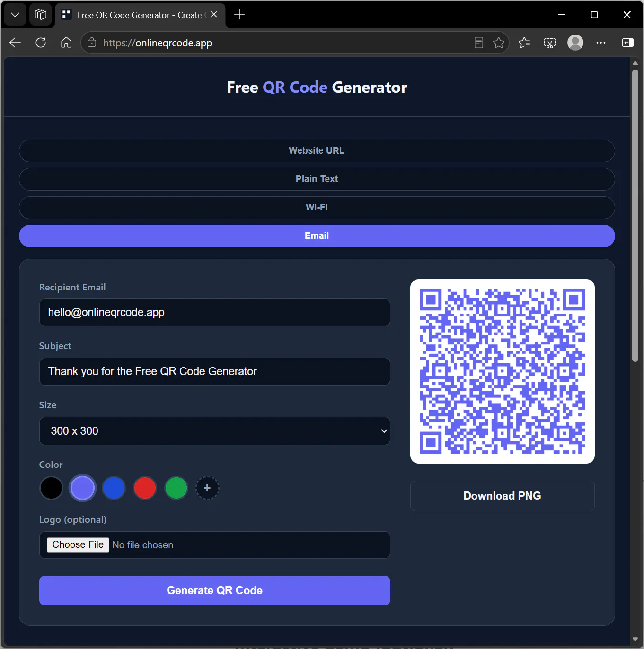The height and width of the screenshot is (649, 644).
Task: Open the favorites list icon
Action: click(524, 43)
